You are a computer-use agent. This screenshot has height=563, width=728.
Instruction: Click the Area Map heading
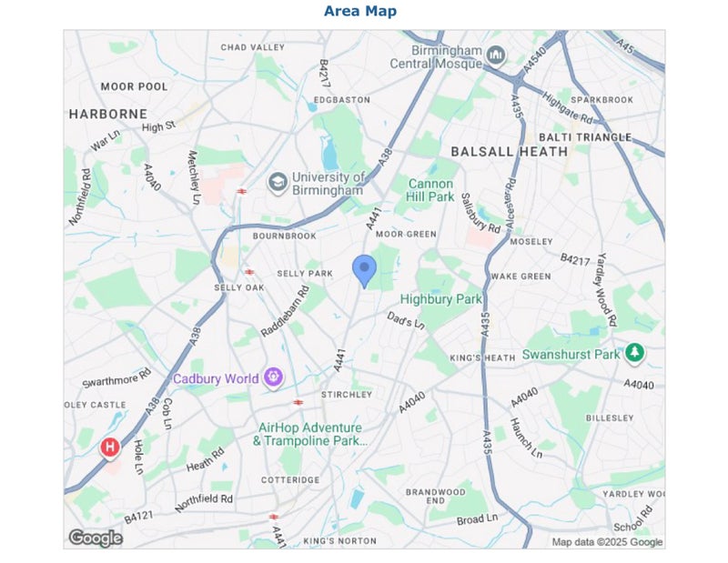[360, 11]
